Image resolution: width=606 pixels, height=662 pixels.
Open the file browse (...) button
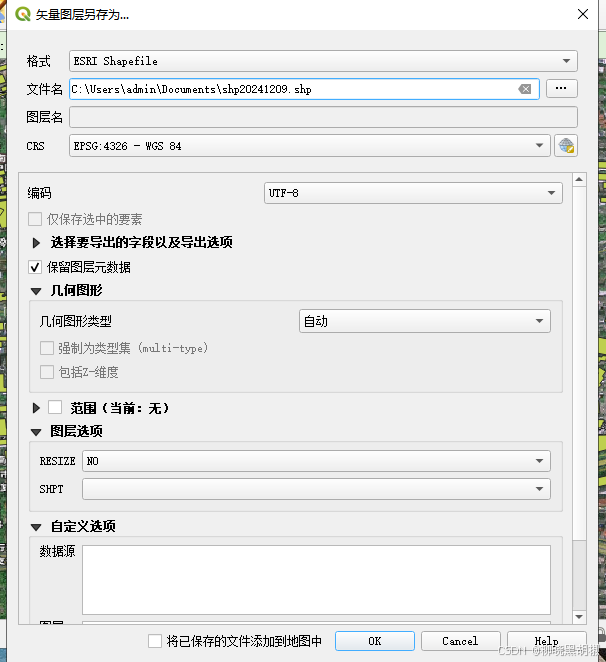(x=561, y=89)
